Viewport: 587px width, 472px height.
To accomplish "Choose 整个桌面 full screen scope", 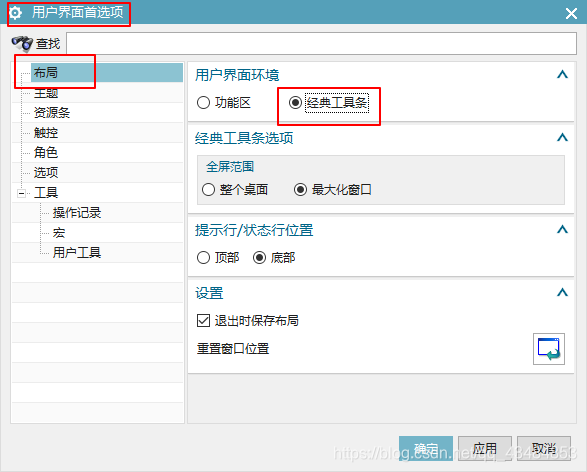I will tap(209, 189).
